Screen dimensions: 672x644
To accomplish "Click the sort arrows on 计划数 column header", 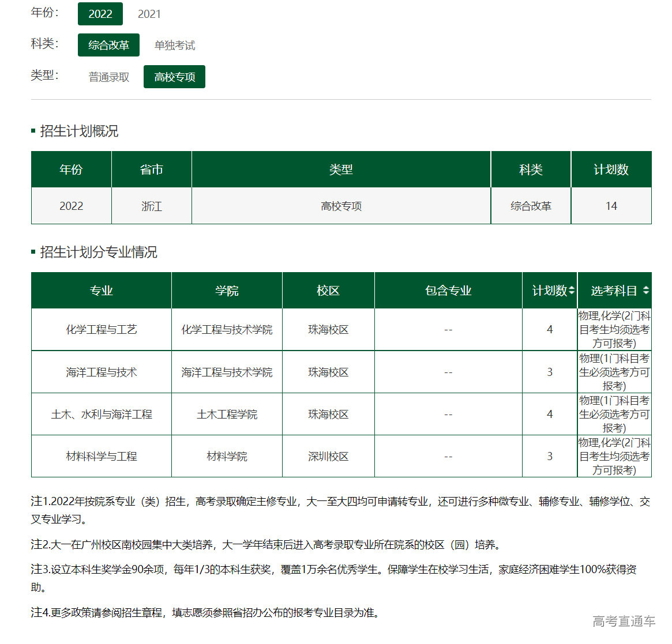I will coord(573,290).
